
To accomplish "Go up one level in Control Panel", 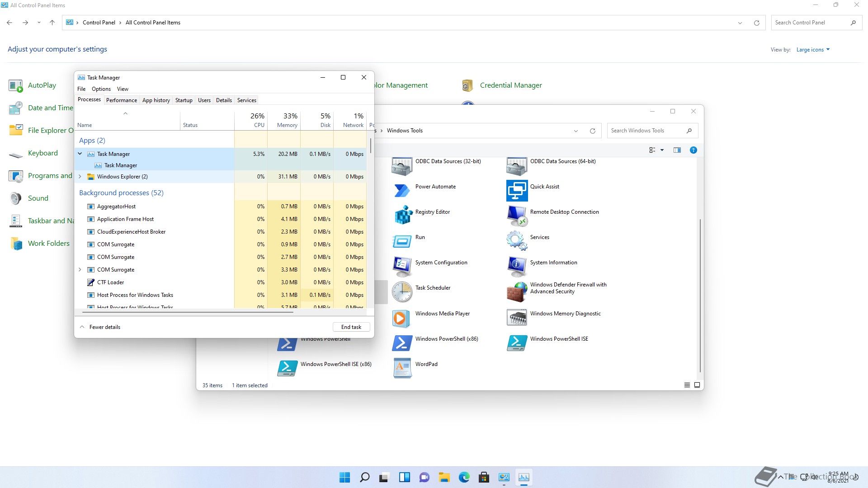I will pos(52,23).
